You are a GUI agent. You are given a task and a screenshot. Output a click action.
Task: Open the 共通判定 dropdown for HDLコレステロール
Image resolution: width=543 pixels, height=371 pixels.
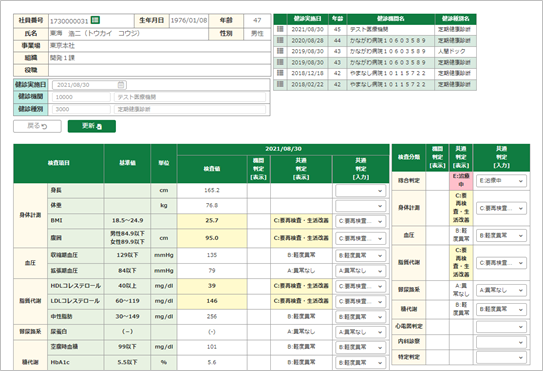click(x=360, y=286)
